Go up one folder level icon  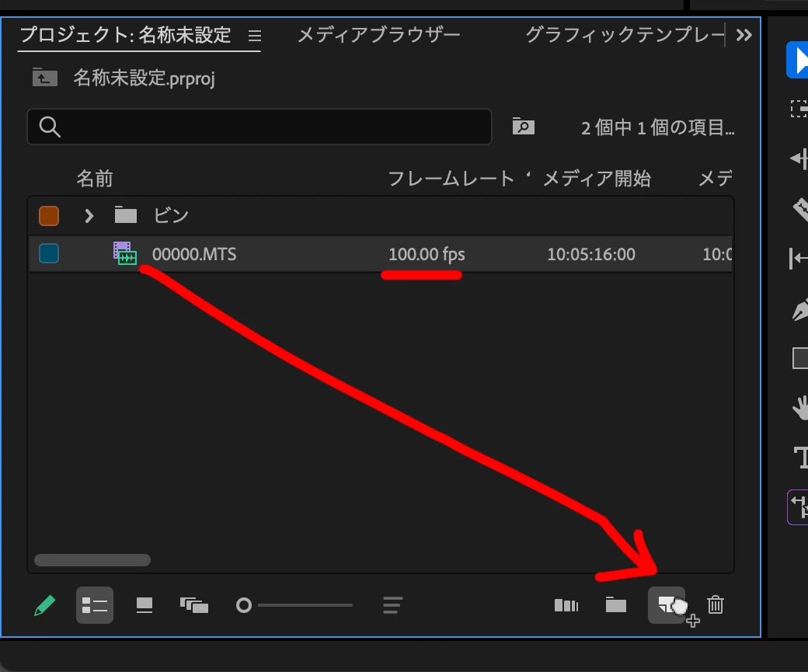pyautogui.click(x=45, y=78)
